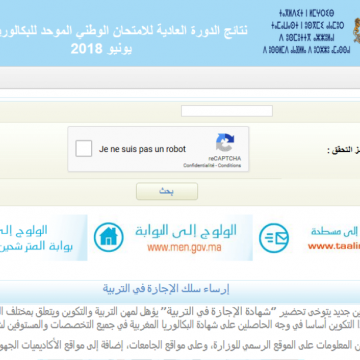Focus the empty text field above the captcha
The height and width of the screenshot is (360, 360).
coord(227,111)
